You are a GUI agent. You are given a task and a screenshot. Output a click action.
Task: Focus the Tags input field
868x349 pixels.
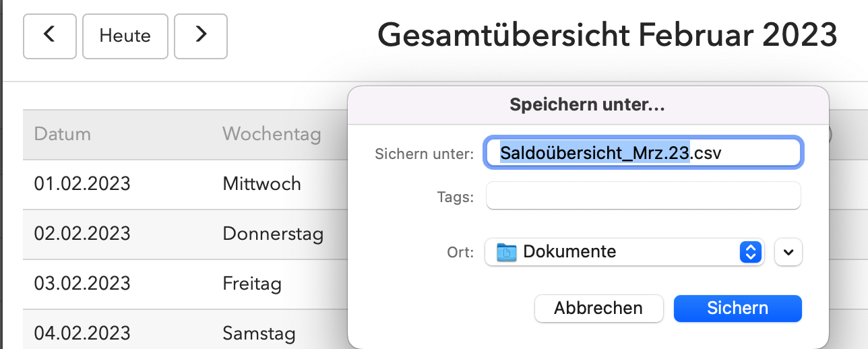[x=644, y=196]
